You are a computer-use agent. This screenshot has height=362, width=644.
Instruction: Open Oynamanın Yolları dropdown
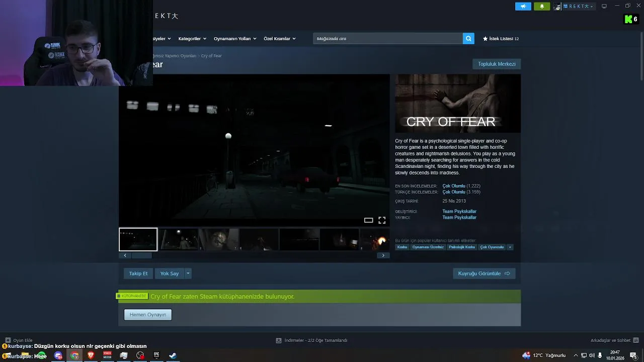tap(235, 39)
